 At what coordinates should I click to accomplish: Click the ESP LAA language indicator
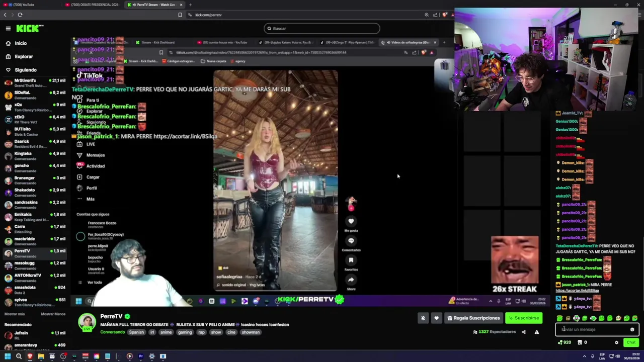pyautogui.click(x=602, y=356)
